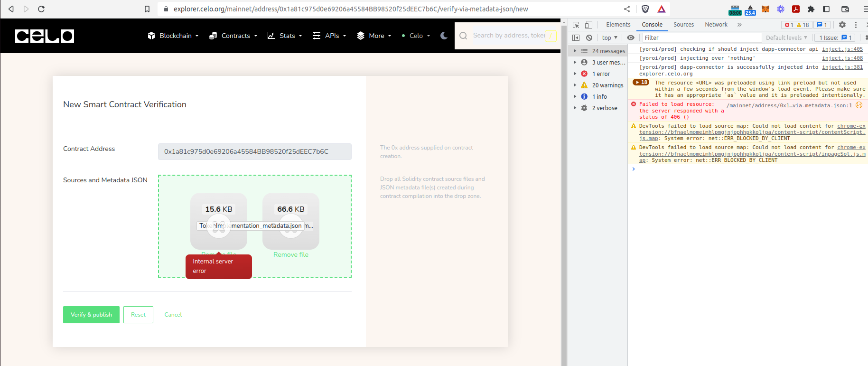The width and height of the screenshot is (868, 366).
Task: Click the Contract Address field
Action: pos(255,151)
